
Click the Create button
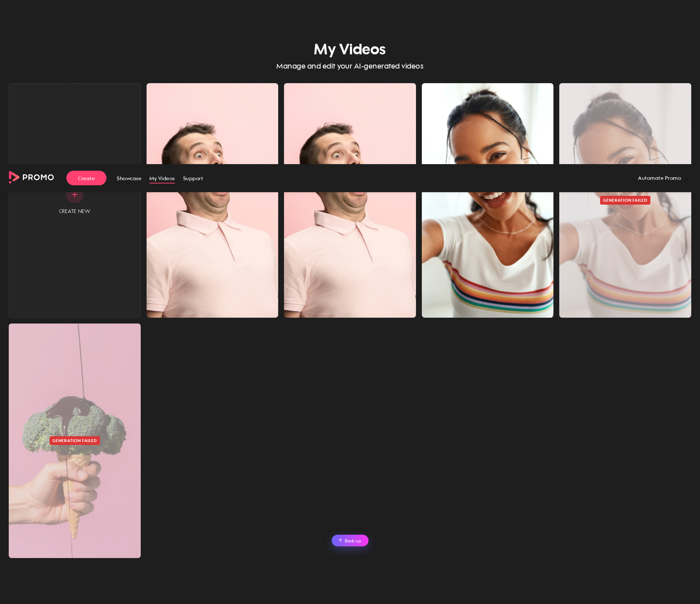(x=86, y=178)
